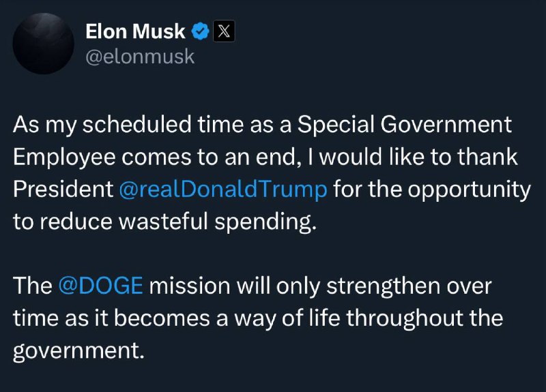Click the X affiliation badge icon

(224, 31)
